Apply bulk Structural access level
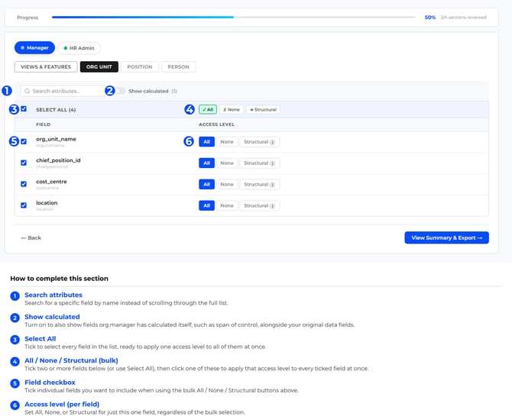Viewport: 512px width, 420px height. (263, 110)
